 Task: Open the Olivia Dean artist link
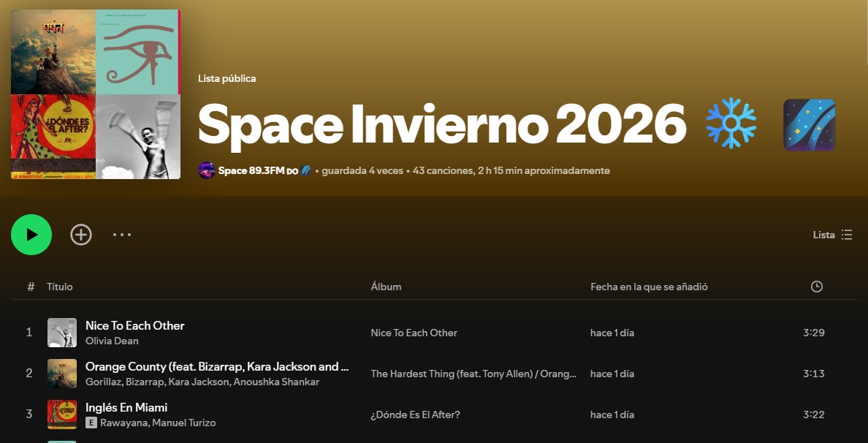(x=112, y=341)
